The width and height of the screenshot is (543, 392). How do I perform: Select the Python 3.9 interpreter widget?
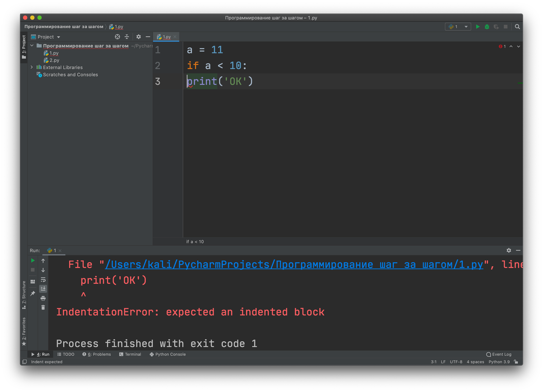tap(499, 362)
